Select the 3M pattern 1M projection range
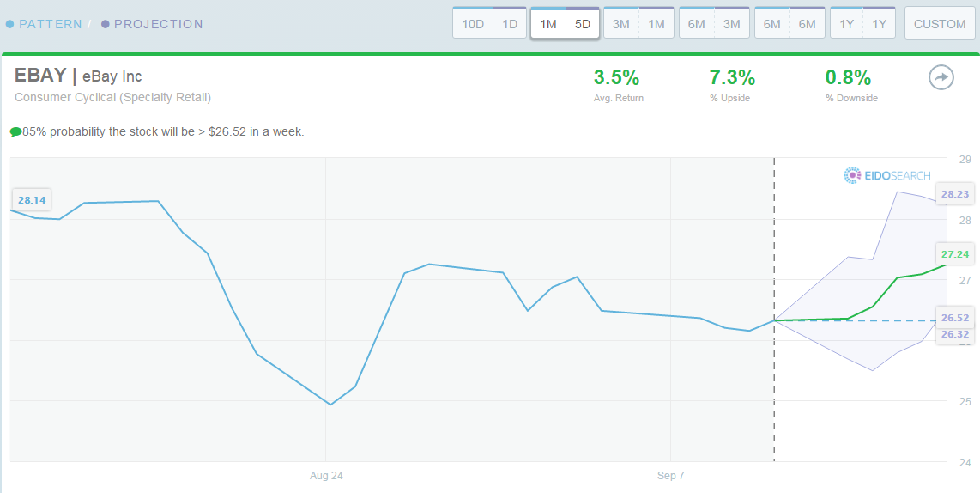 (638, 24)
